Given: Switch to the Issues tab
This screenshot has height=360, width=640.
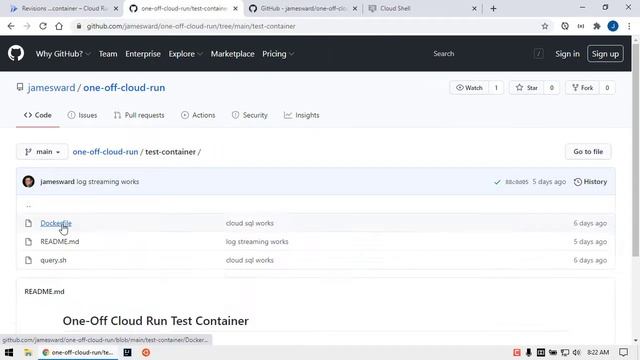Looking at the screenshot, I should 82,116.
